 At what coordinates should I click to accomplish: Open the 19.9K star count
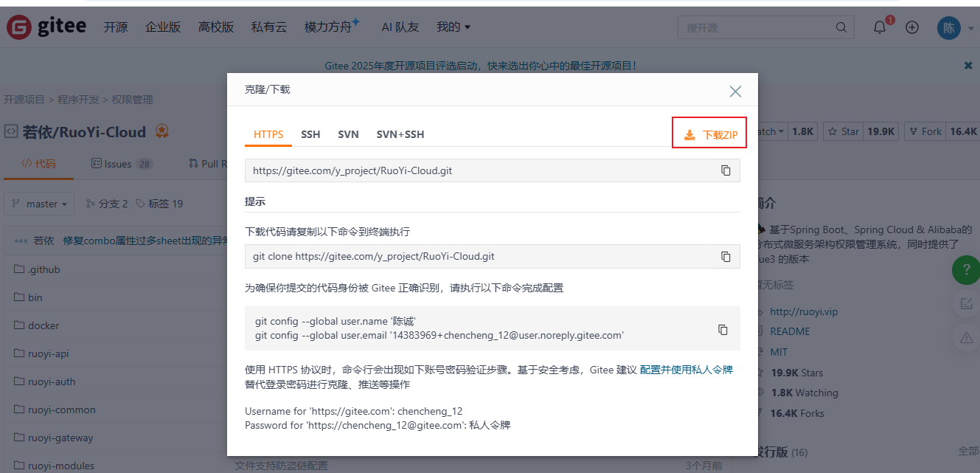(881, 131)
